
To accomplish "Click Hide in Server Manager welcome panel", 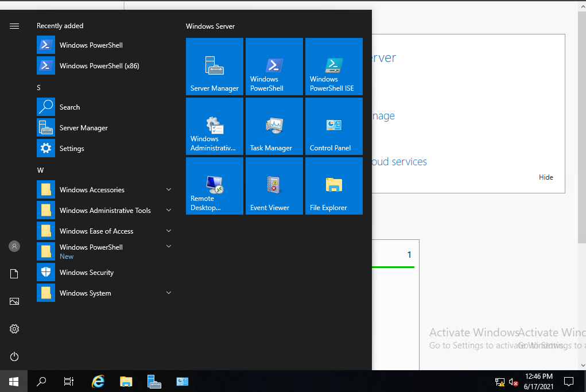I will click(x=546, y=177).
